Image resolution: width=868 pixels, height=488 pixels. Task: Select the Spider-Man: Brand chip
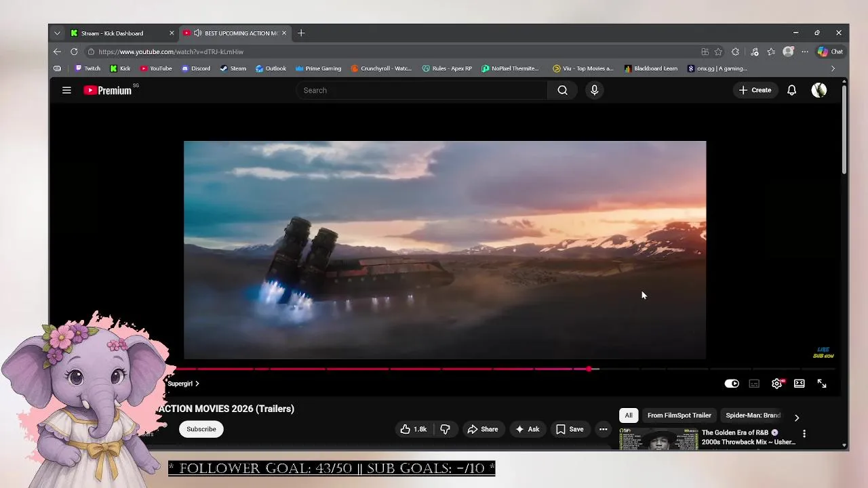(753, 415)
